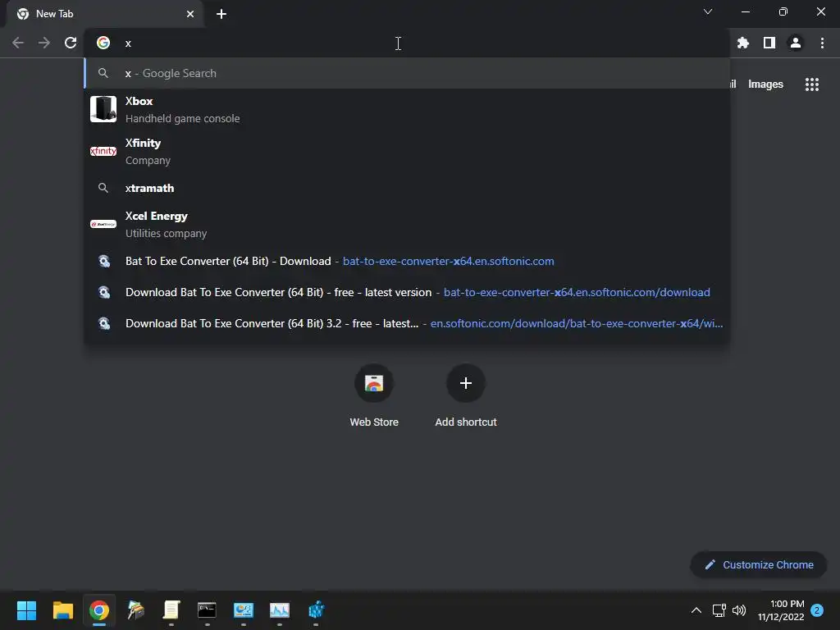Click the address bar input field

tap(407, 43)
